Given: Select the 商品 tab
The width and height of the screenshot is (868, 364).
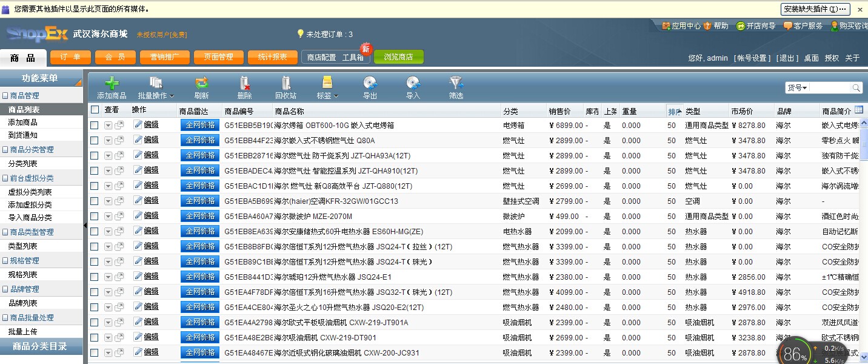Looking at the screenshot, I should [x=22, y=58].
